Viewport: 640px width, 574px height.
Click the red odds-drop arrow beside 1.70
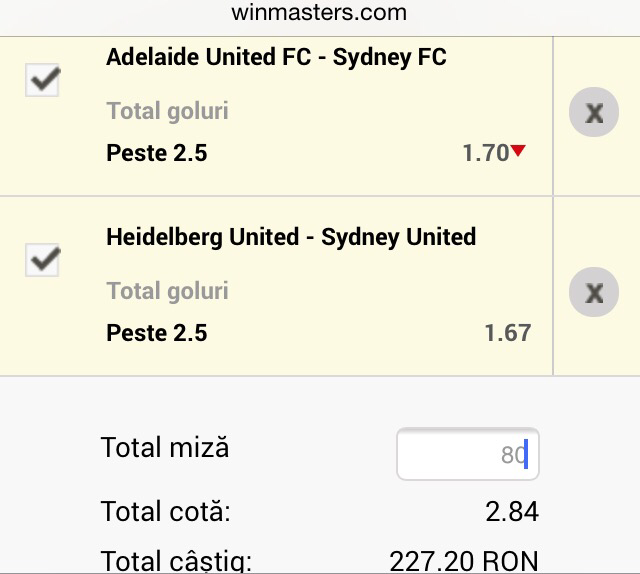tap(518, 151)
